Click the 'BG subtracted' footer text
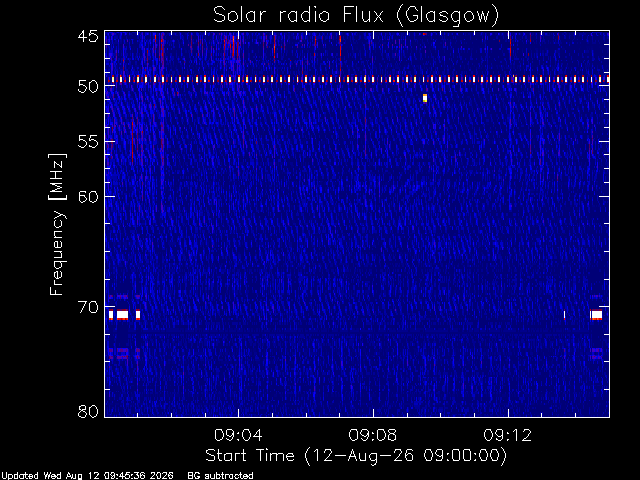Image resolution: width=640 pixels, height=480 pixels. tap(220, 476)
